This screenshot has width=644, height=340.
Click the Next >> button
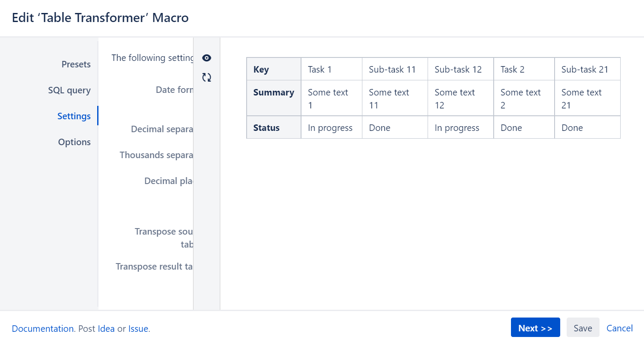535,327
